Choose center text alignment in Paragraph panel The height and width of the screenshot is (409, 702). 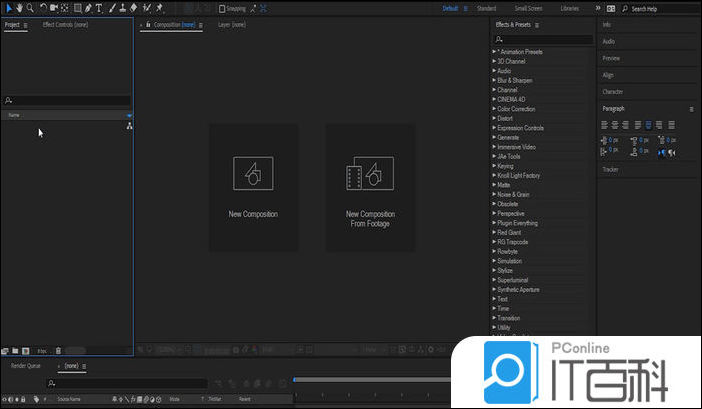click(615, 125)
